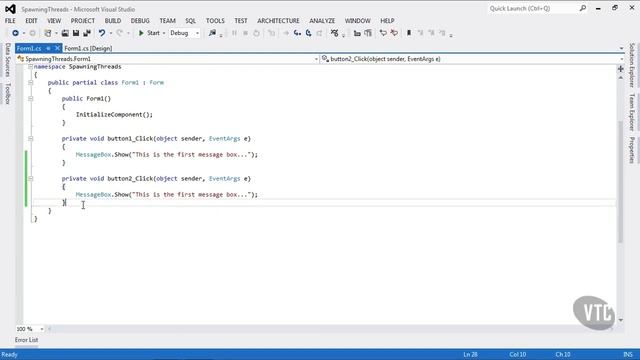This screenshot has height=360, width=640.
Task: Open the TEST menu
Action: point(241,20)
